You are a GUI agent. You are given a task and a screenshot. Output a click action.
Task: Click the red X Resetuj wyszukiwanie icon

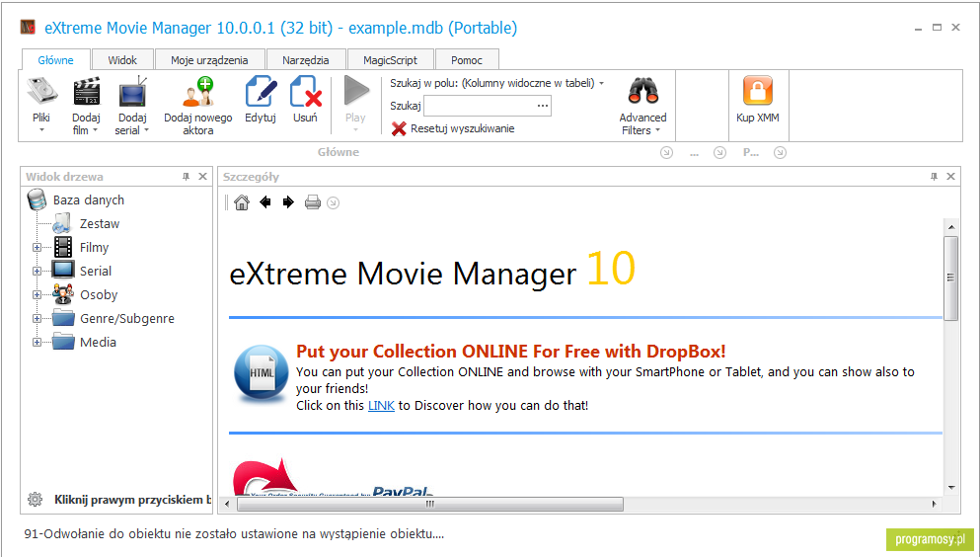pos(399,128)
